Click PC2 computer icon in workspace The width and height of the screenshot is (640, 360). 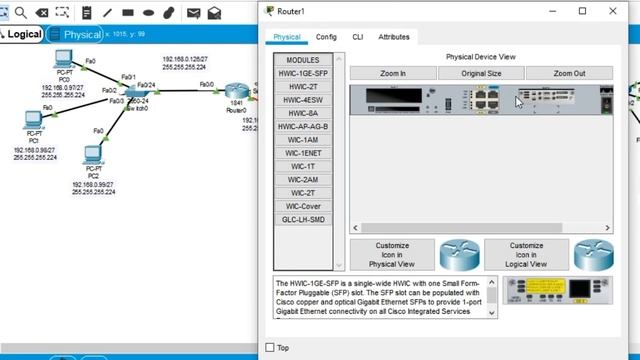coord(93,155)
